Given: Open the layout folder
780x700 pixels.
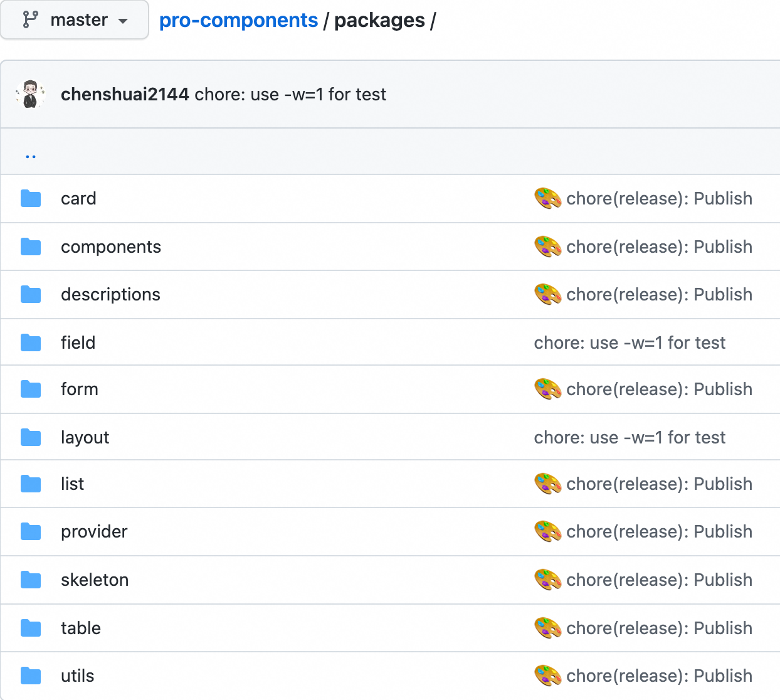Looking at the screenshot, I should 85,437.
